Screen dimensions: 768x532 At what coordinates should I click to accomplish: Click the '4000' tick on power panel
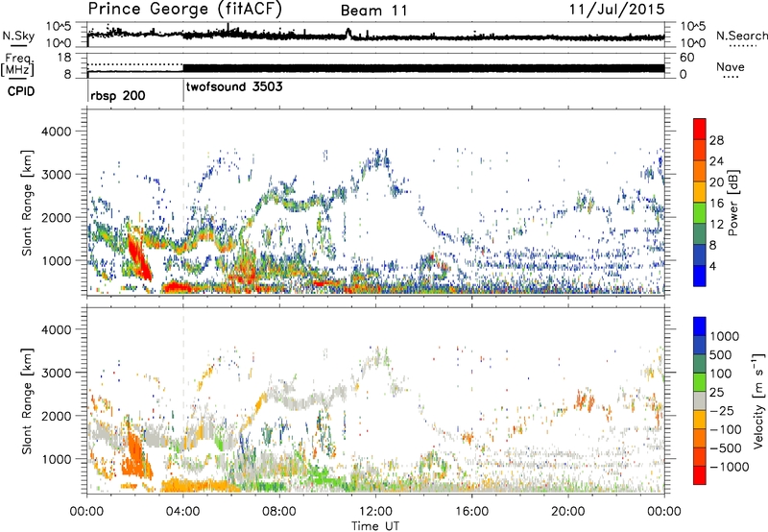(56, 132)
